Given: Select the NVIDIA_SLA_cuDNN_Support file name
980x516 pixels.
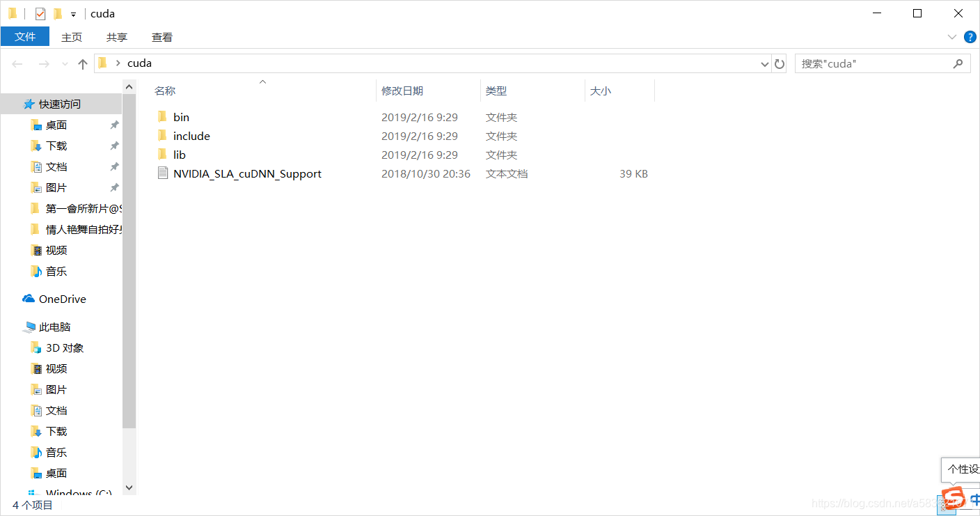Looking at the screenshot, I should pyautogui.click(x=247, y=173).
